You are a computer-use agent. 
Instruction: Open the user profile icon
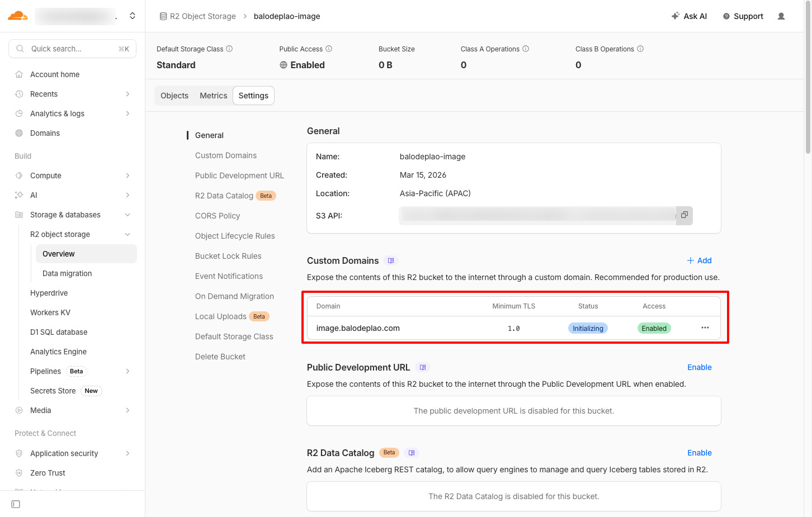781,16
